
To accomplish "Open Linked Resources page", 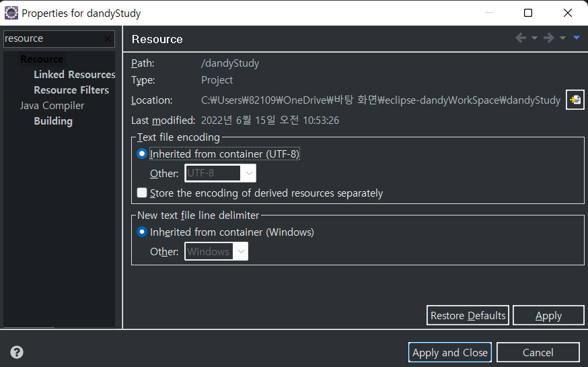I will [x=74, y=75].
